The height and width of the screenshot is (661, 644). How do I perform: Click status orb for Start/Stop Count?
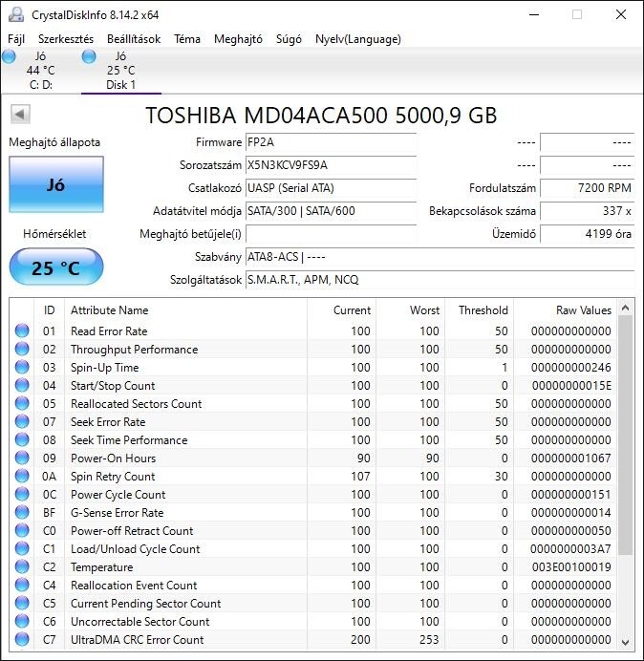click(22, 385)
